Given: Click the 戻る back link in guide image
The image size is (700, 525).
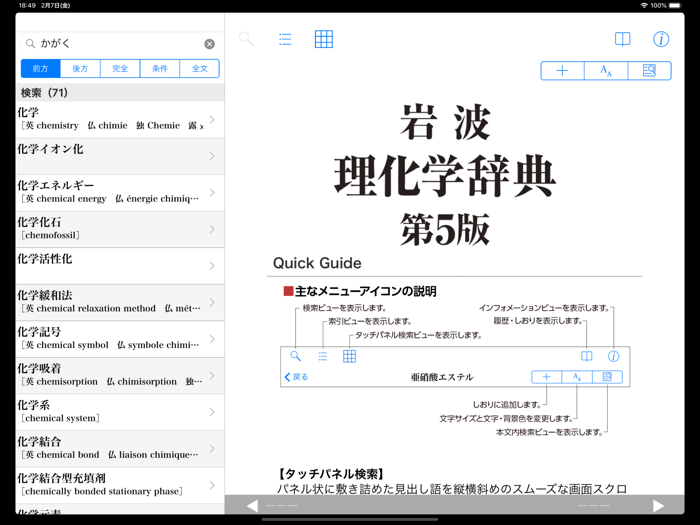Looking at the screenshot, I should tap(296, 377).
